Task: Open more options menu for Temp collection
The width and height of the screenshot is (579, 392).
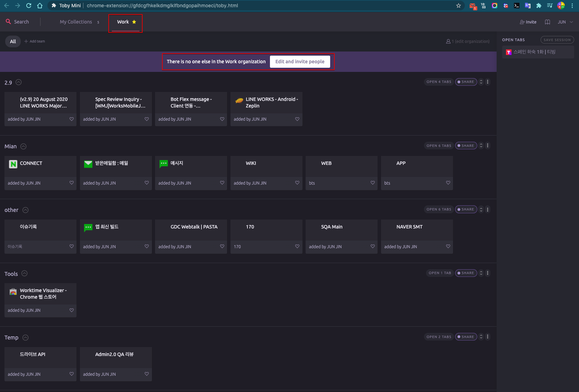Action: (x=488, y=337)
